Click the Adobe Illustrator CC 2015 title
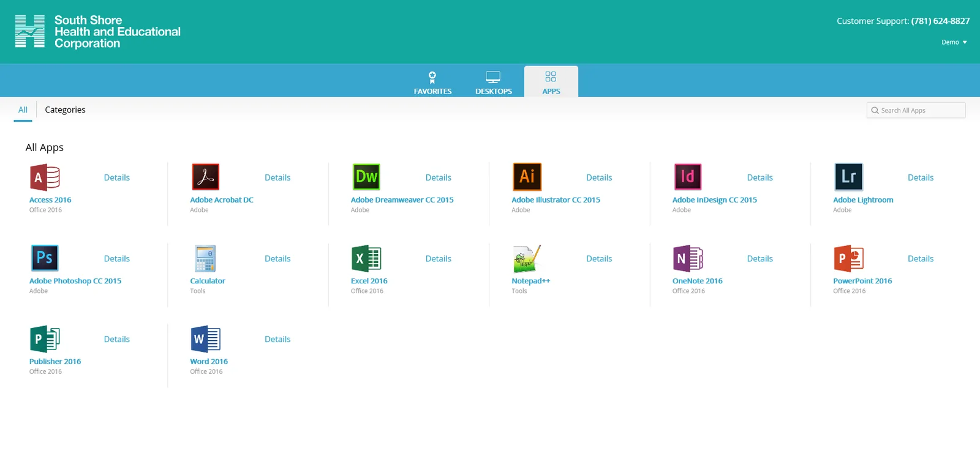Image resolution: width=980 pixels, height=462 pixels. [x=556, y=200]
